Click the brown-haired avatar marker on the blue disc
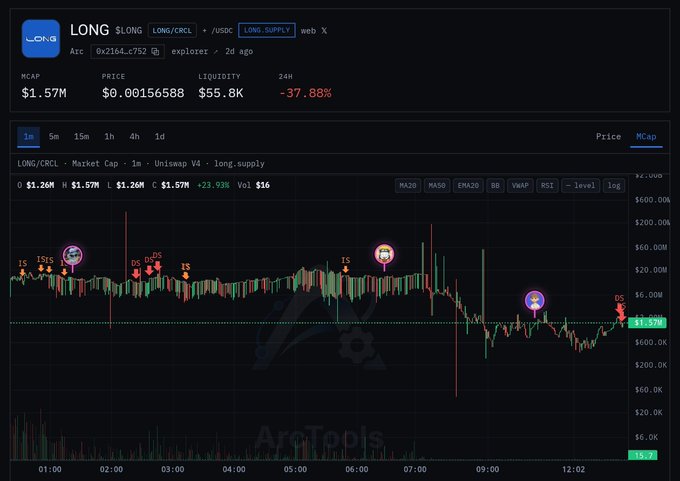 click(x=534, y=300)
